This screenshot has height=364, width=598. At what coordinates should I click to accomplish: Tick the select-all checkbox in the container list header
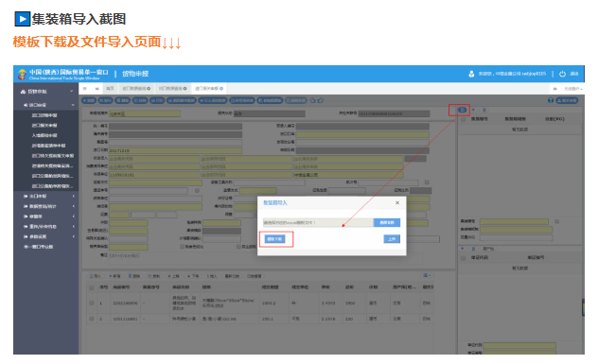pos(463,119)
